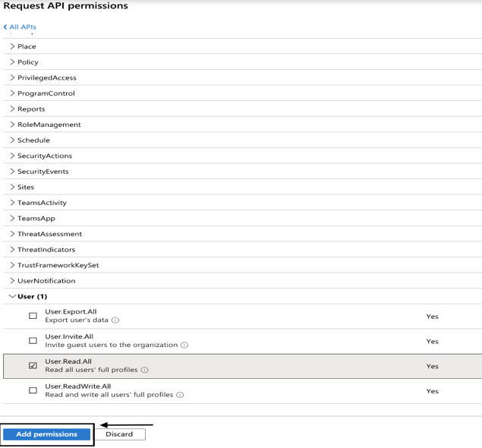Check the User.Export.All permission checkbox
This screenshot has height=448, width=482.
coord(33,316)
